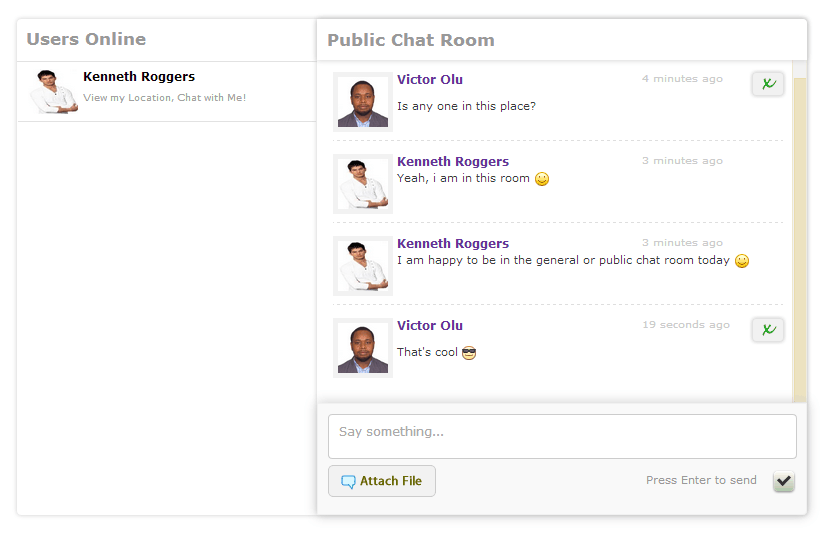Click the Attach File button
The height and width of the screenshot is (543, 827).
point(382,481)
